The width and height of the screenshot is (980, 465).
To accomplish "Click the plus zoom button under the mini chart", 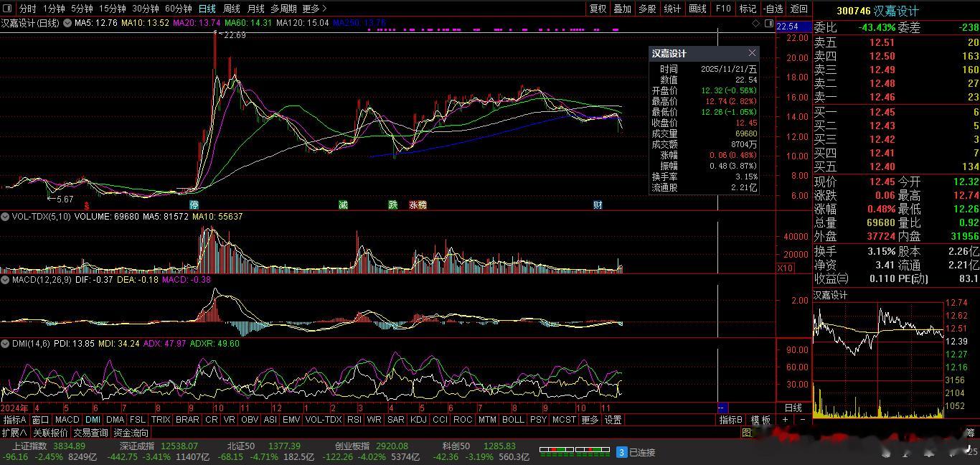I will pyautogui.click(x=786, y=420).
